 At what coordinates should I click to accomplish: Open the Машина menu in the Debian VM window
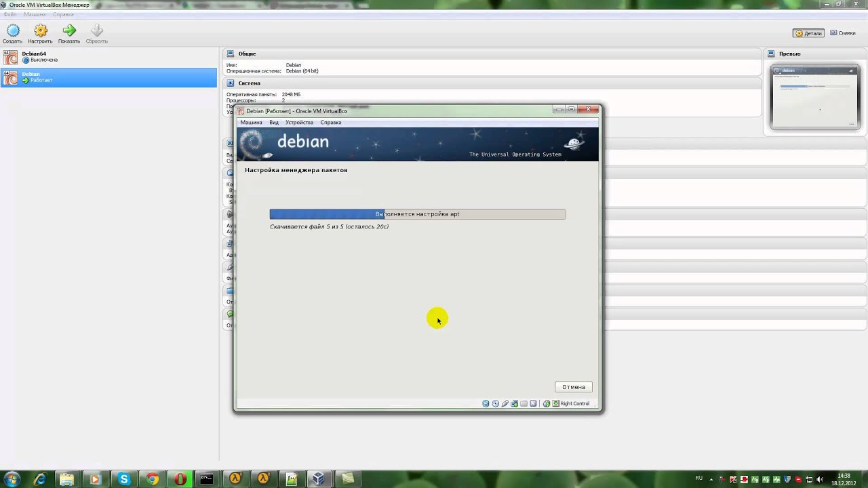[x=251, y=123]
